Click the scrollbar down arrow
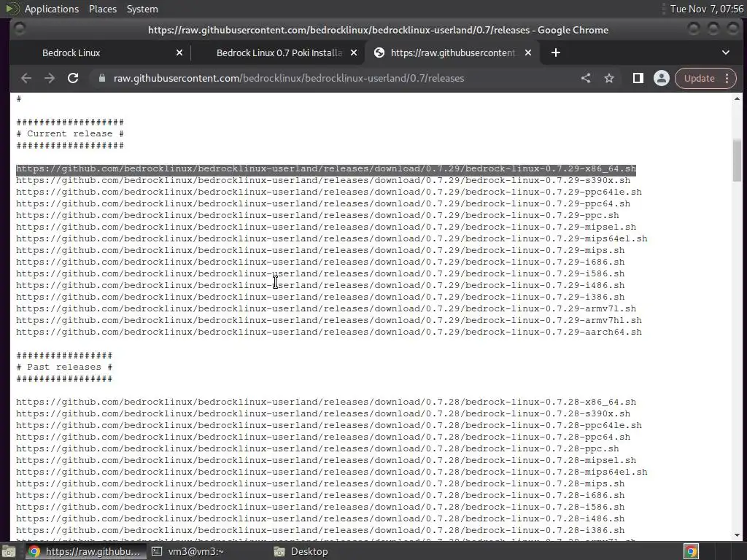Screen dimensions: 747x560 [737, 535]
